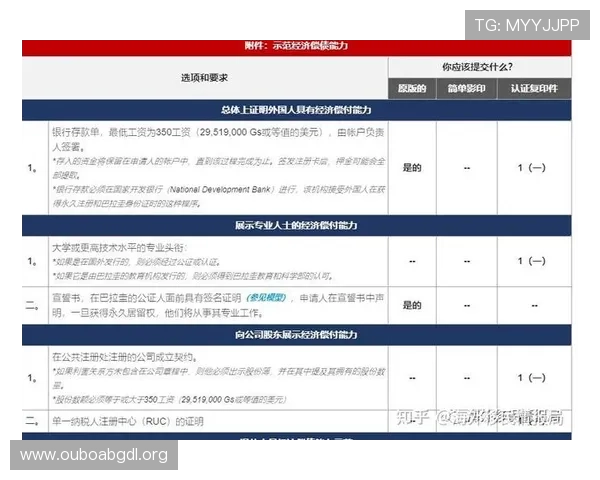Click the 简单影印 column header
The image size is (600, 480).
click(467, 89)
